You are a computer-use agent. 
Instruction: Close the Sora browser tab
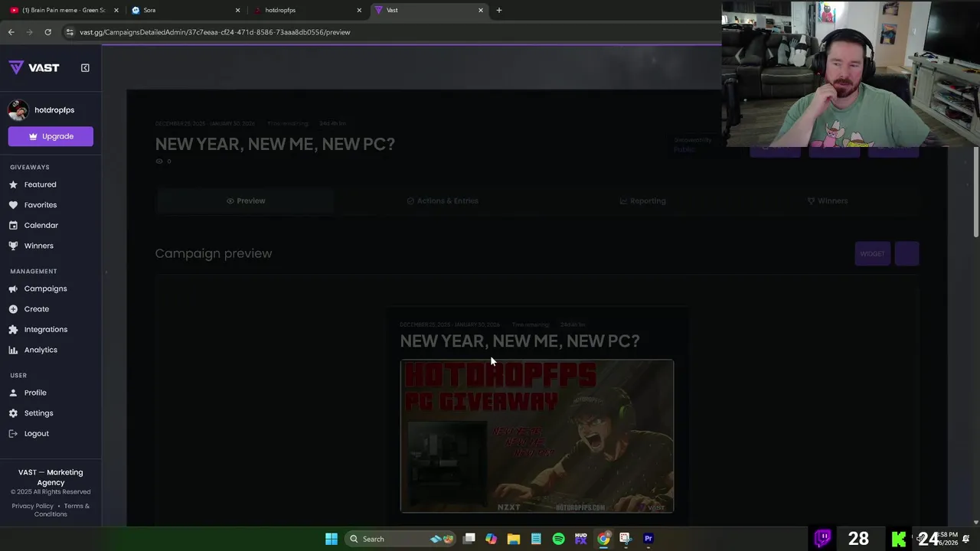(x=237, y=10)
